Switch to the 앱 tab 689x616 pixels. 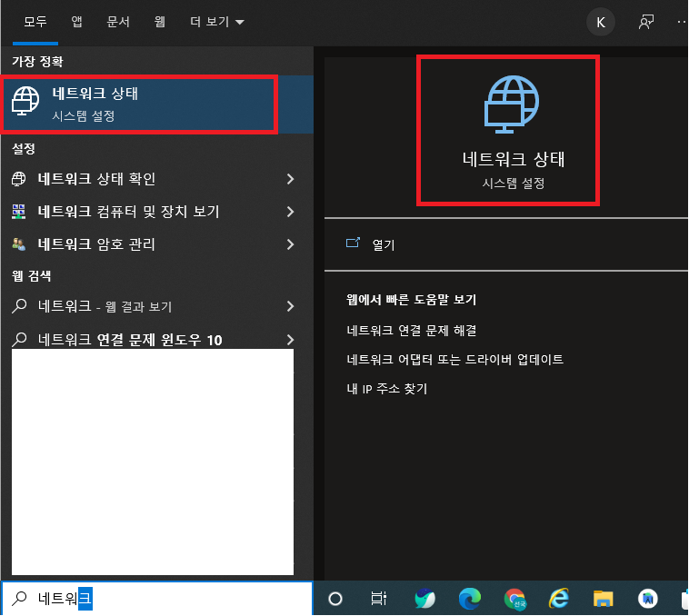pos(77,22)
